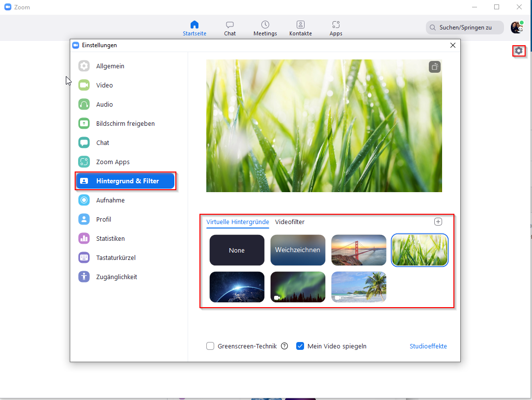Switch to the Videofilter tab
The height and width of the screenshot is (400, 532).
click(290, 222)
